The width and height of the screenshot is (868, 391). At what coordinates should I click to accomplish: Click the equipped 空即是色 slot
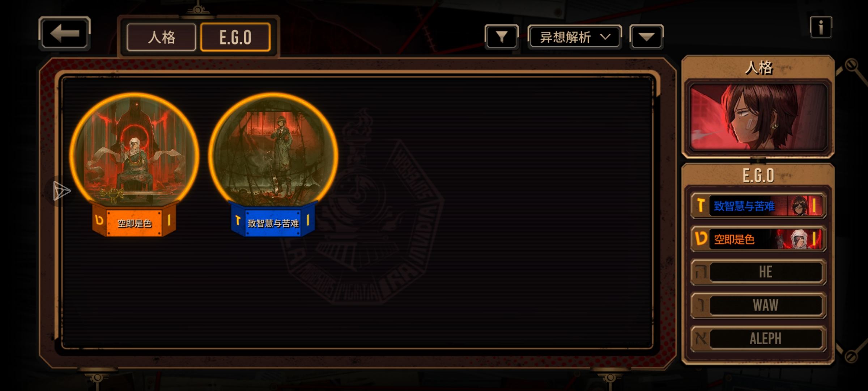[758, 239]
